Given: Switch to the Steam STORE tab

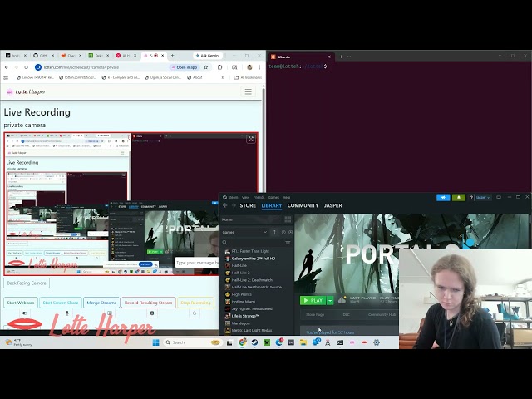Looking at the screenshot, I should pyautogui.click(x=248, y=205).
